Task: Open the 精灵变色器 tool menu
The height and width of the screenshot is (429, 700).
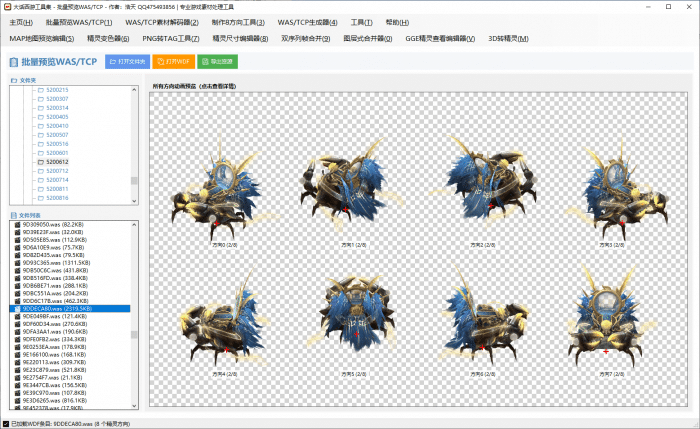Action: click(x=108, y=39)
